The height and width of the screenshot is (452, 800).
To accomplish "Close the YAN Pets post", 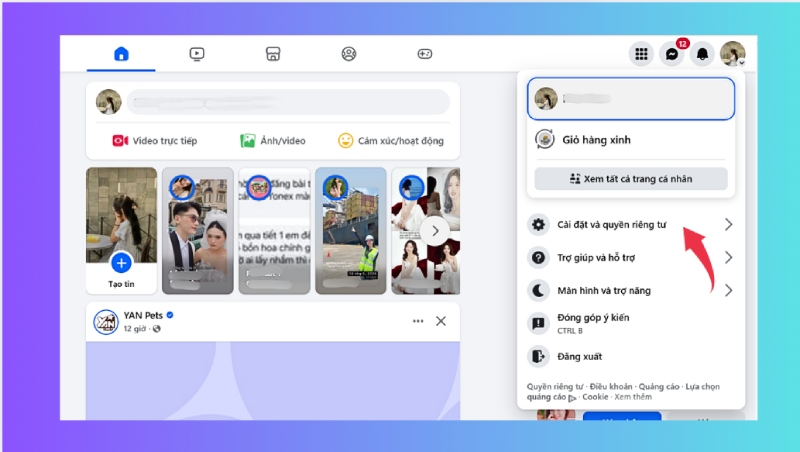I will [x=441, y=321].
